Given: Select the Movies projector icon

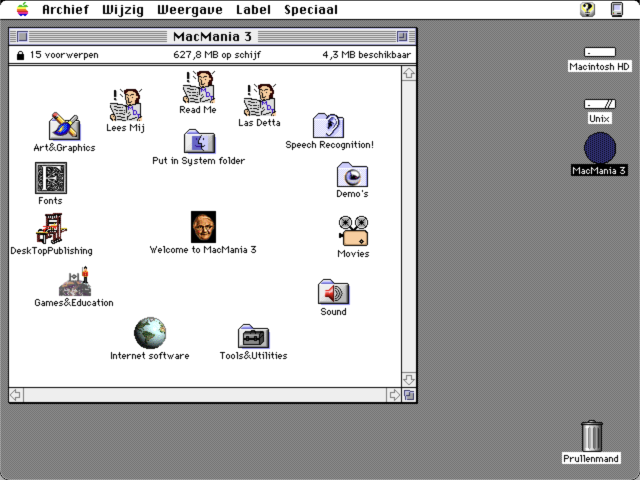Looking at the screenshot, I should coord(353,231).
